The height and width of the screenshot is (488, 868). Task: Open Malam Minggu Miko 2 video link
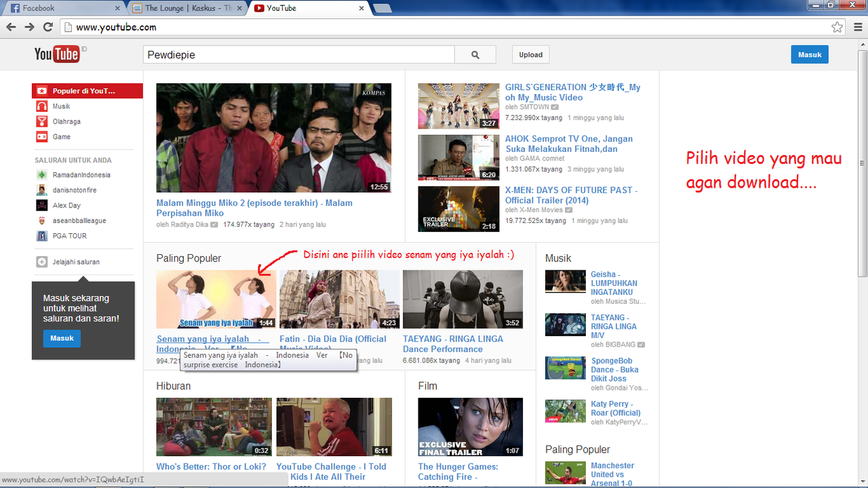254,208
